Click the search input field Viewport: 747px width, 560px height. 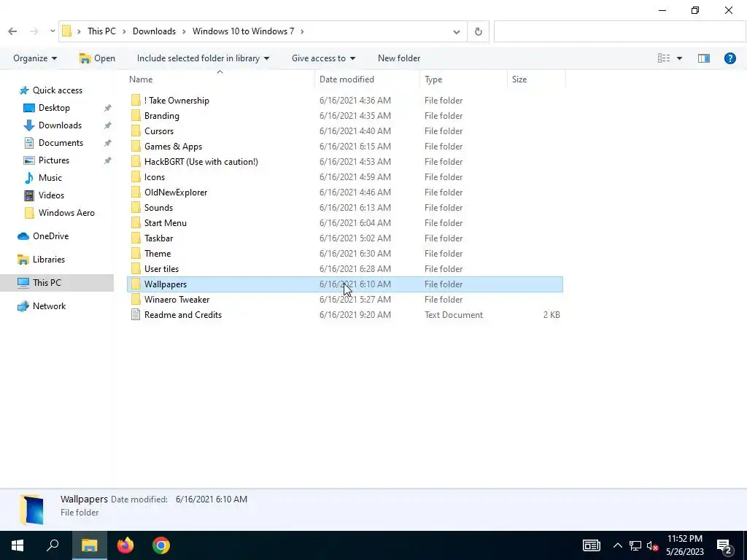coord(619,31)
